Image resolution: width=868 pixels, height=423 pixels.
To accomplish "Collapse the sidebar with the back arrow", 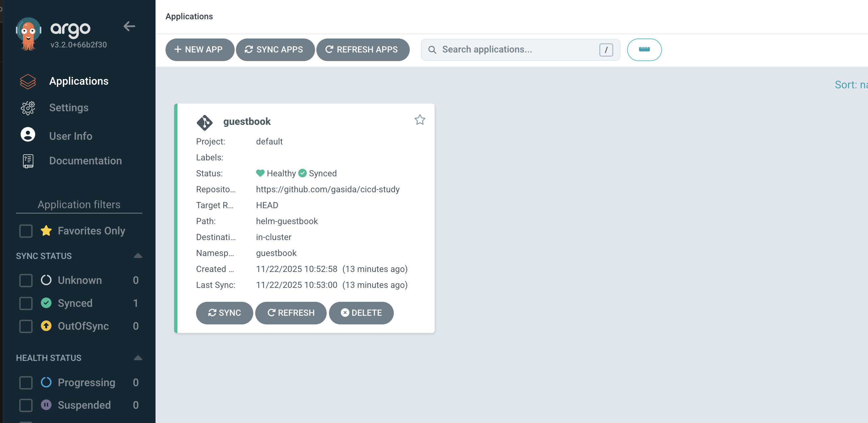I will [x=129, y=26].
